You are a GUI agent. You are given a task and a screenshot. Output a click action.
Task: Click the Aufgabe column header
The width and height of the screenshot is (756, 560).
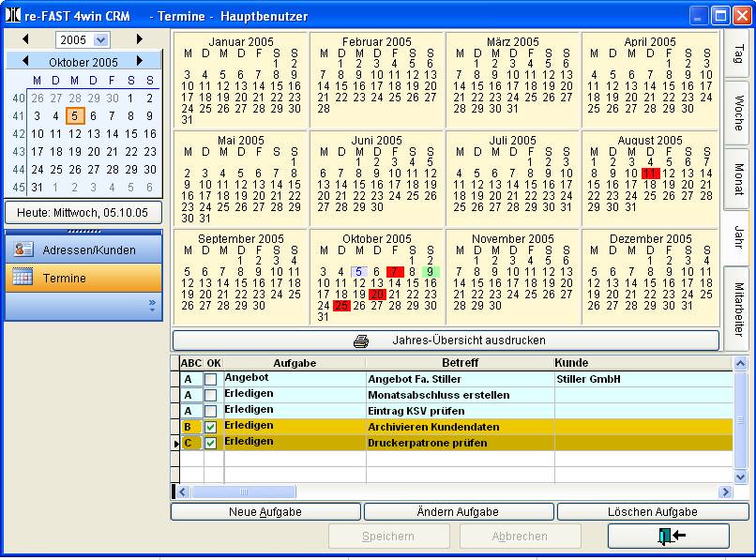pos(295,363)
